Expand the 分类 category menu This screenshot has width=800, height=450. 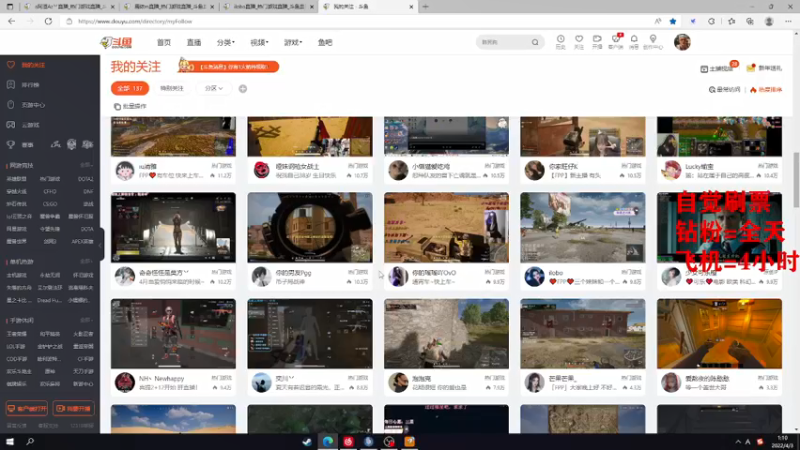(x=226, y=42)
